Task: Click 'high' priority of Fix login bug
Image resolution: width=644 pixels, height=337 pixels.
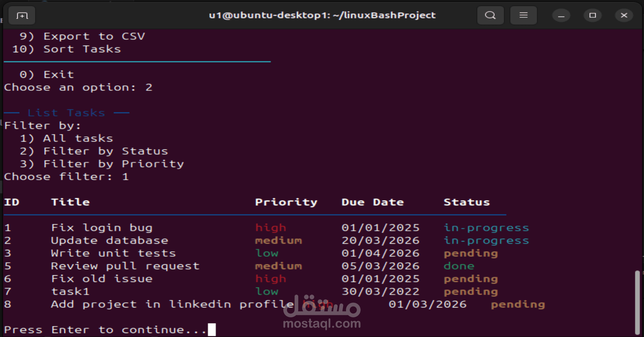Action: tap(271, 228)
